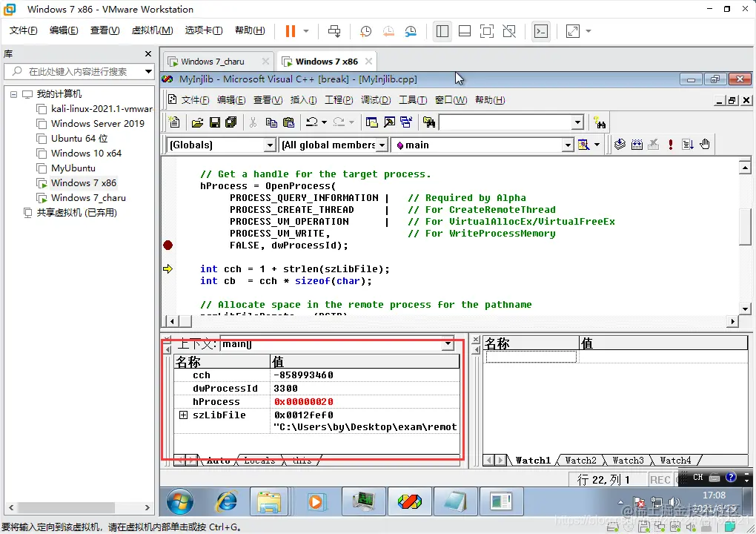Screen dimensions: 756x534
Task: Open the context main() dropdown
Action: (x=448, y=344)
